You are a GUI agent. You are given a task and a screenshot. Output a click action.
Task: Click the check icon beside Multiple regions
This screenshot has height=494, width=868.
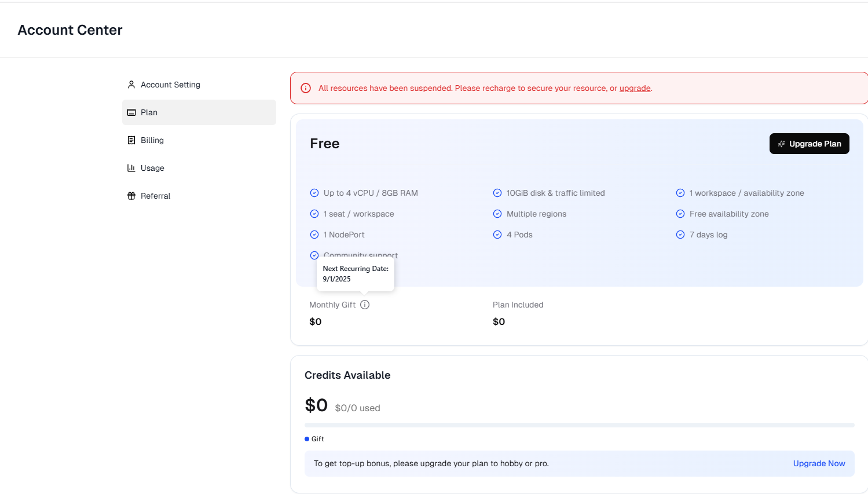(497, 214)
